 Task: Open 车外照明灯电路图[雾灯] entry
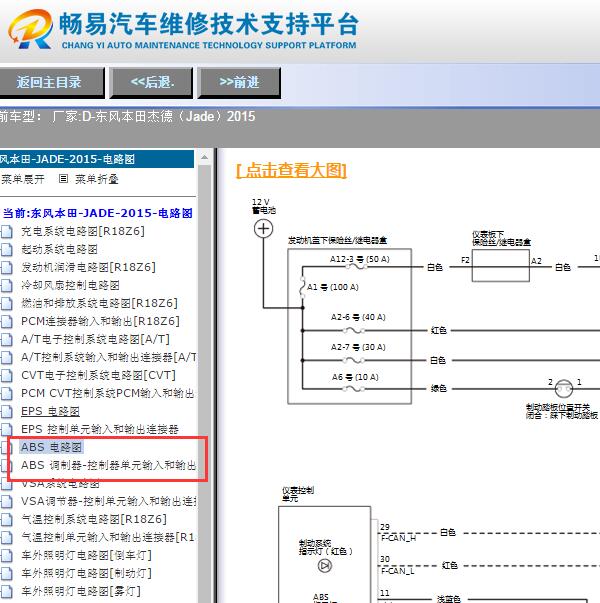tap(81, 591)
